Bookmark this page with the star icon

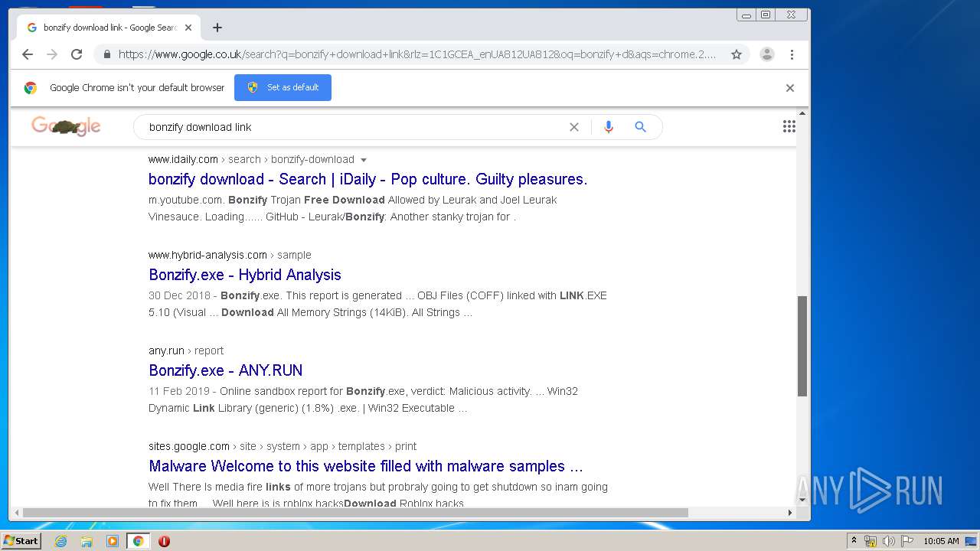737,54
